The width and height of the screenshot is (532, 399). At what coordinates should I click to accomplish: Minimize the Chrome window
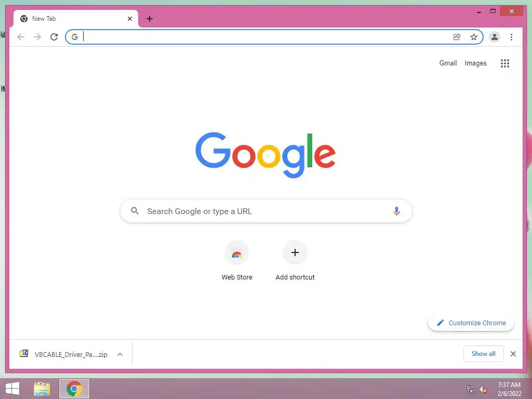pos(478,11)
